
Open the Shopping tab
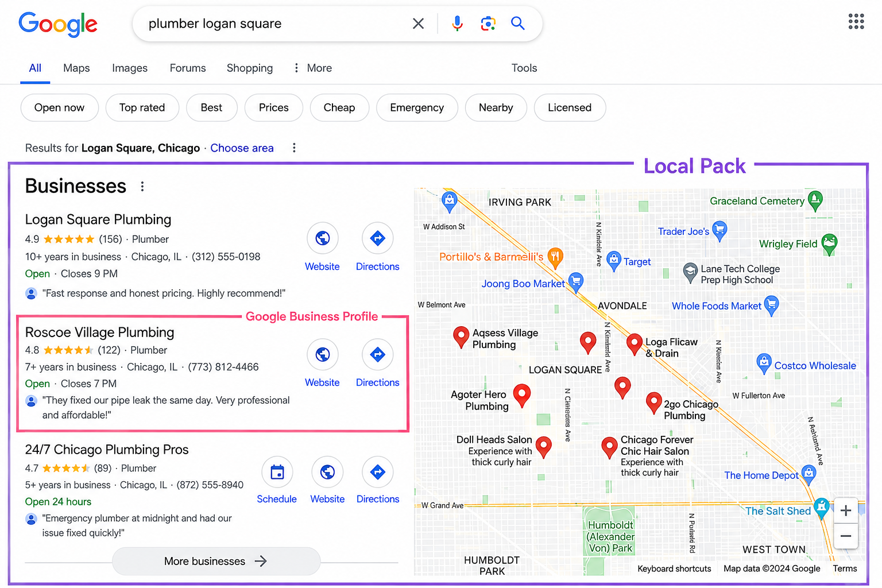click(250, 68)
